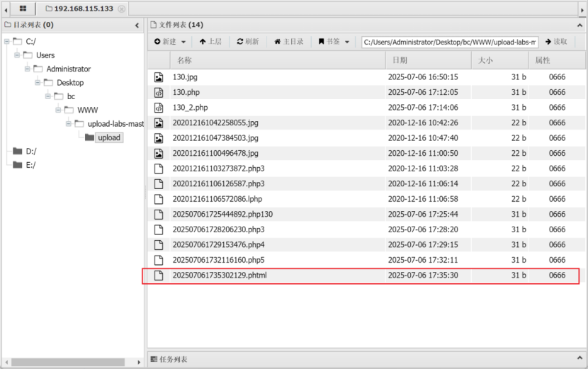Switch to the 192.168.115.133 tab
The height and width of the screenshot is (369, 588).
84,8
